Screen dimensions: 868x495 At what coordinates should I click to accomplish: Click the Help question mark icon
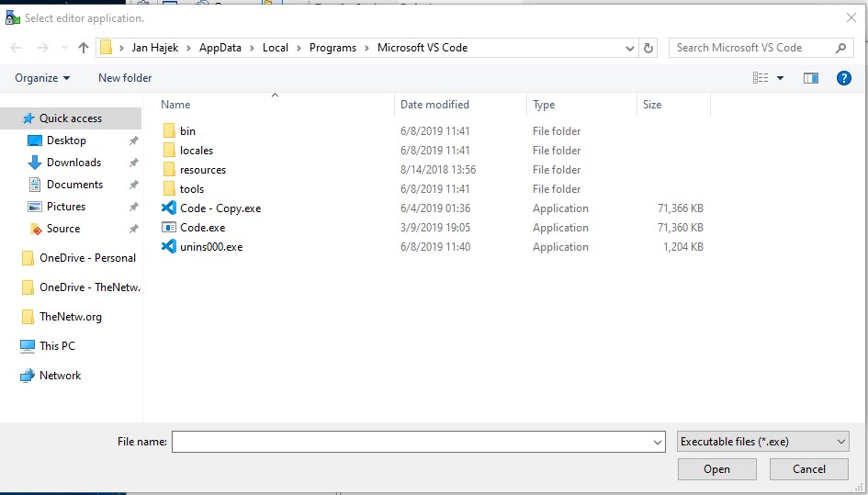(x=843, y=78)
